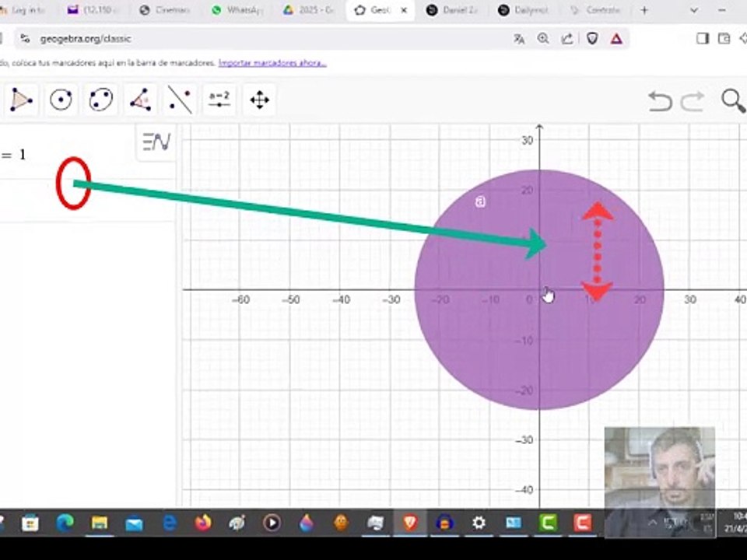Click the site settings icon beside the URL
The height and width of the screenshot is (560, 747).
pyautogui.click(x=25, y=39)
